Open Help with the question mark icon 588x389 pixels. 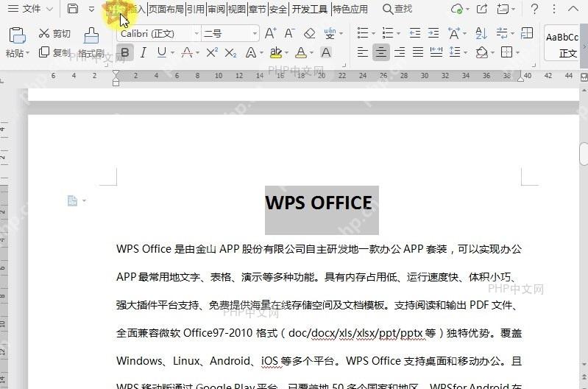(535, 9)
